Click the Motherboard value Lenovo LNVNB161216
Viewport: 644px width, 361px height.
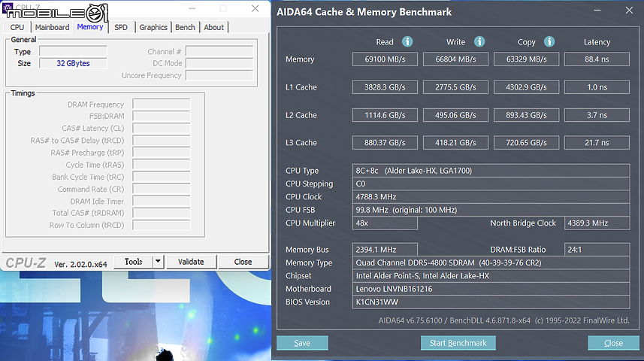[491, 289]
